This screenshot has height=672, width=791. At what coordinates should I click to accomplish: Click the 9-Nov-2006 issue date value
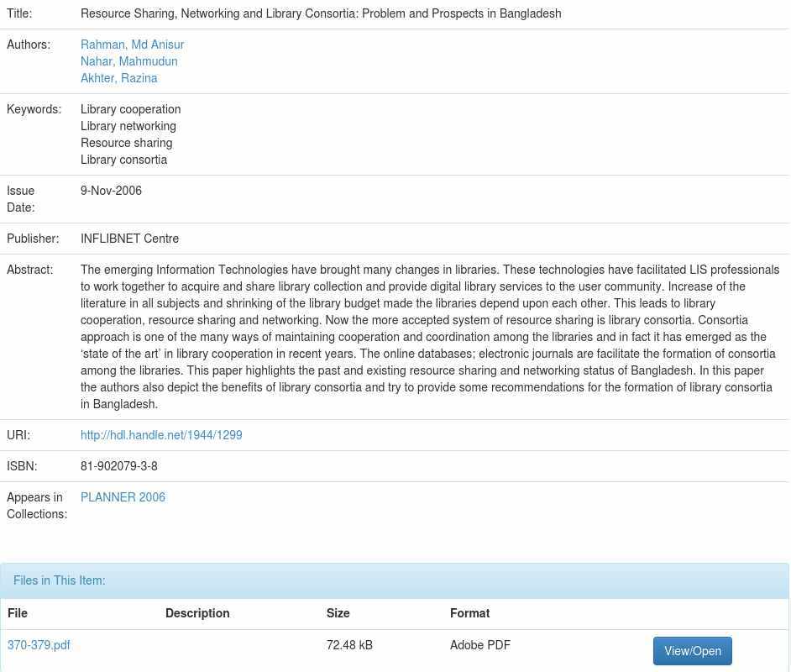click(x=111, y=191)
